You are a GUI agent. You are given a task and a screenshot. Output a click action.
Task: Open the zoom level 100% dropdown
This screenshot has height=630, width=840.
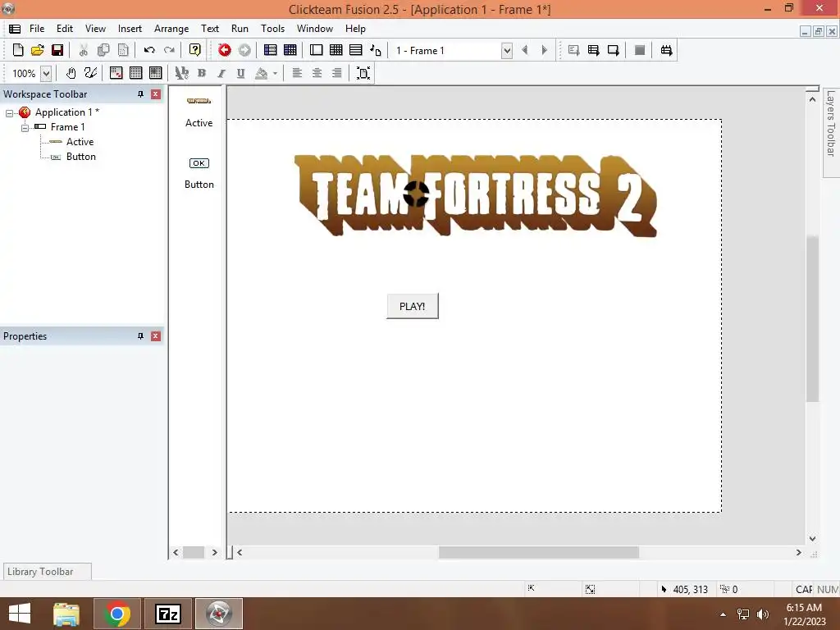click(x=46, y=73)
